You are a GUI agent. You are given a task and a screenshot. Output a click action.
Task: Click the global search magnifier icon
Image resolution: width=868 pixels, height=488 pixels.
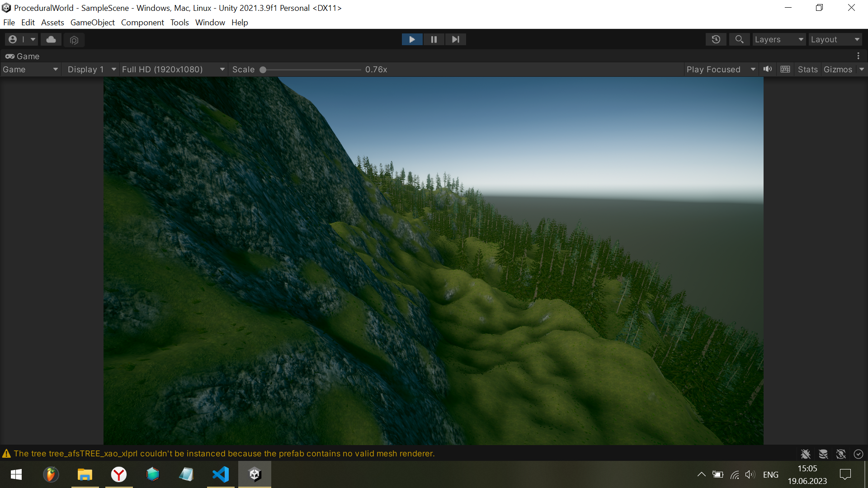tap(739, 40)
